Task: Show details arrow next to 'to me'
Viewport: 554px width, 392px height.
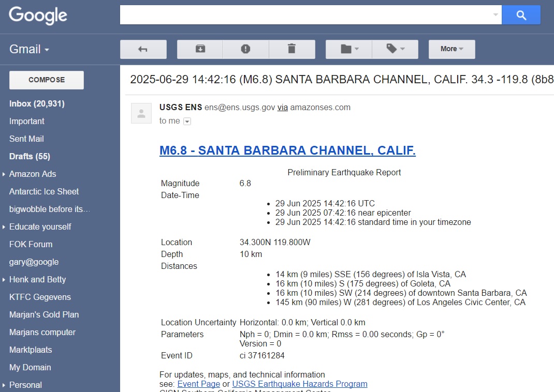Action: point(187,122)
